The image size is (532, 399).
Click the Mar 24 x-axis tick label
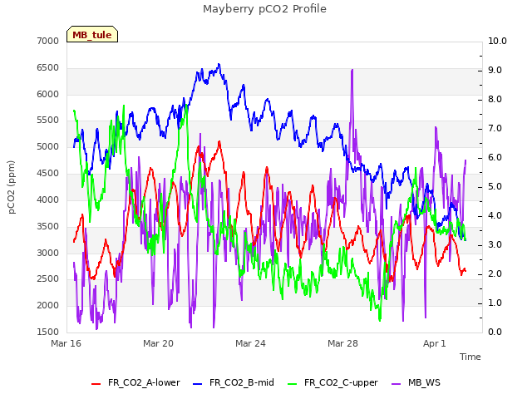250,343
